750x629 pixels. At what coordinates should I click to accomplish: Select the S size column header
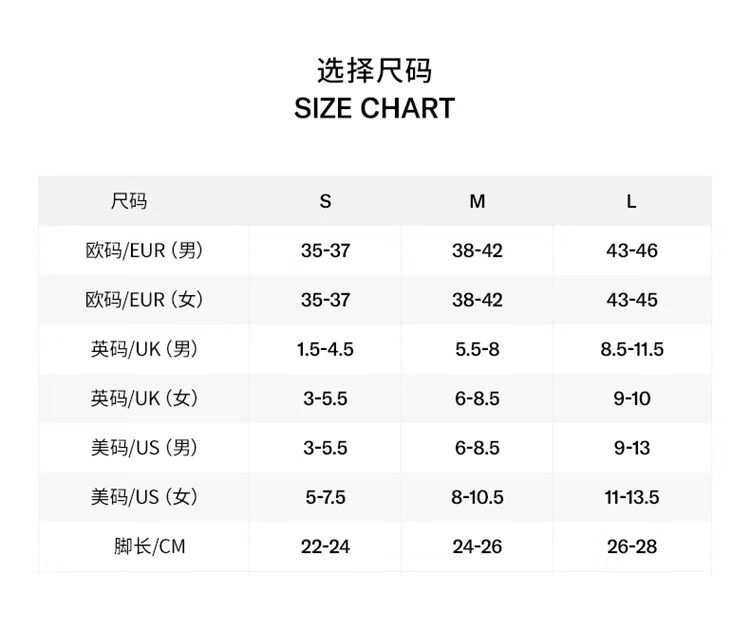[325, 201]
